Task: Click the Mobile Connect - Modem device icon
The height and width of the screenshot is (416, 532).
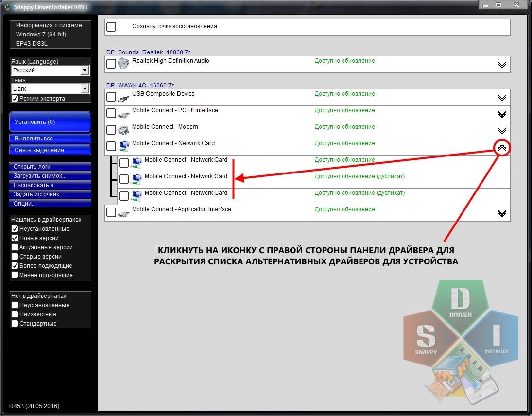Action: tap(123, 130)
